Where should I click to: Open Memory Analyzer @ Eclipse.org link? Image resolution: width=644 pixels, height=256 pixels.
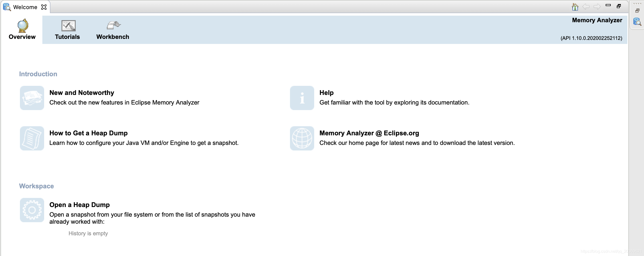[369, 133]
